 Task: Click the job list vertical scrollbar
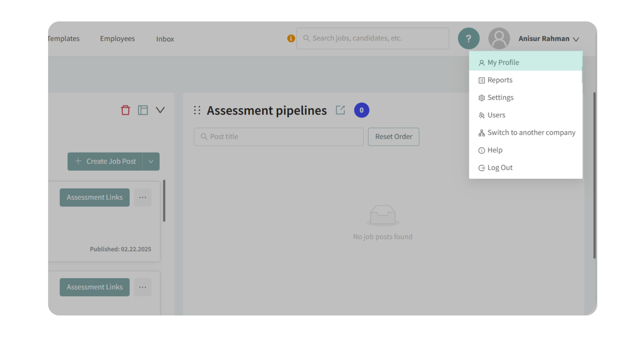point(164,201)
